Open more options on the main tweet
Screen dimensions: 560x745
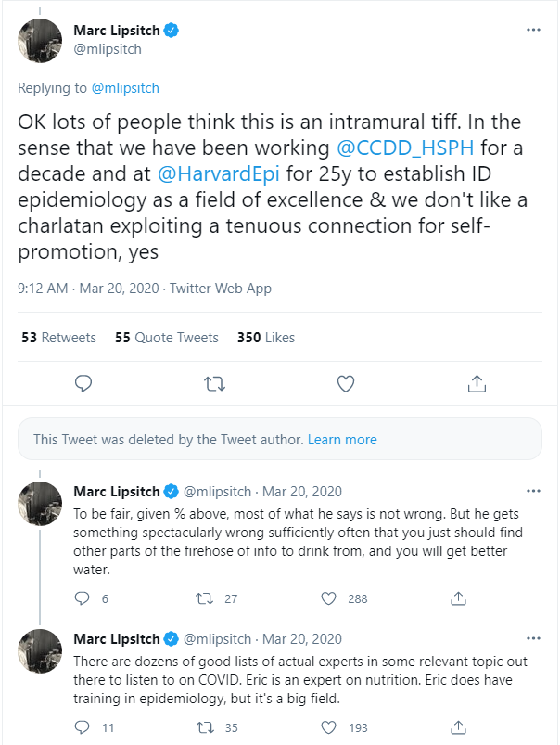(x=533, y=29)
